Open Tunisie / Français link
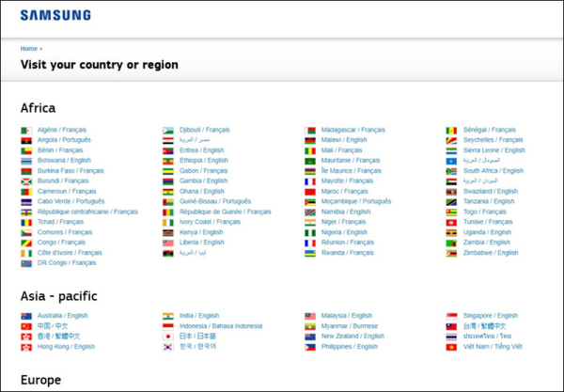The height and width of the screenshot is (392, 564). pos(488,222)
